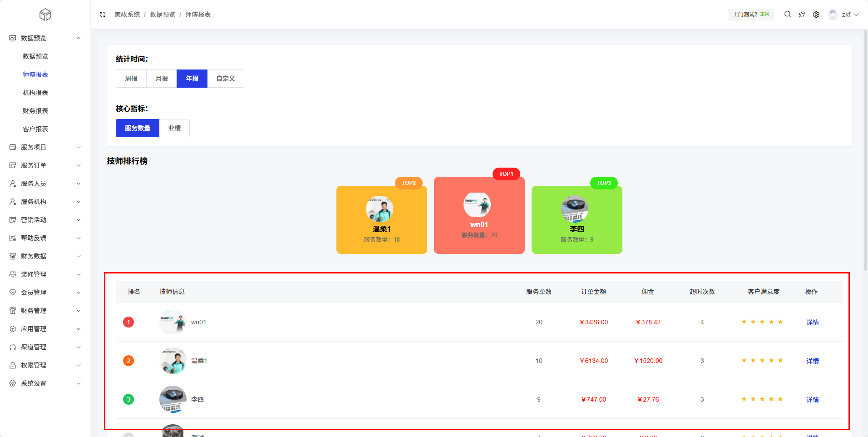Open 机构报表 in the sidebar
The width and height of the screenshot is (868, 437).
tap(35, 93)
